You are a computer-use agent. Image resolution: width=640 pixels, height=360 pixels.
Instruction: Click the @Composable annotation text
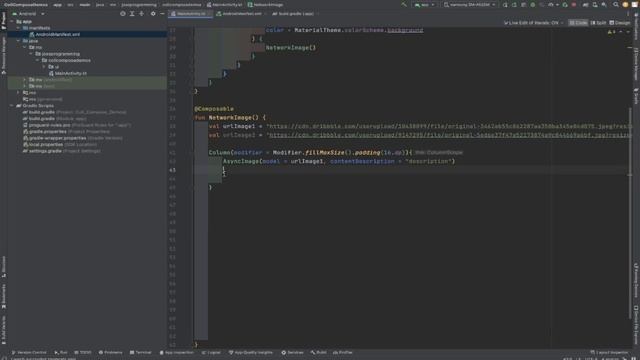coord(214,109)
